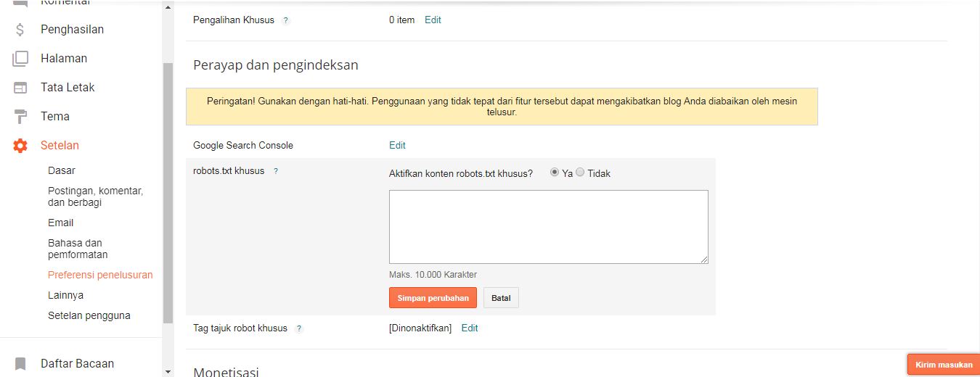
Task: Click the Halaman pages icon
Action: pos(20,59)
